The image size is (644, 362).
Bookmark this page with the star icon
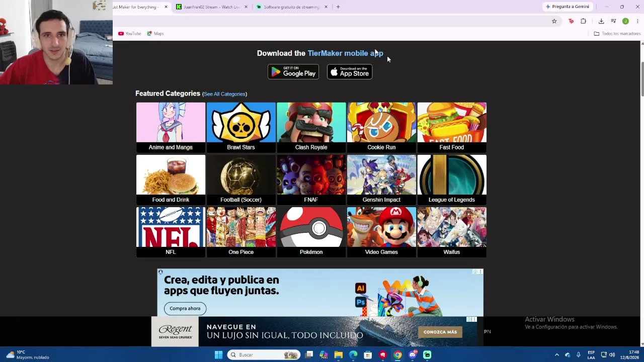pos(554,21)
